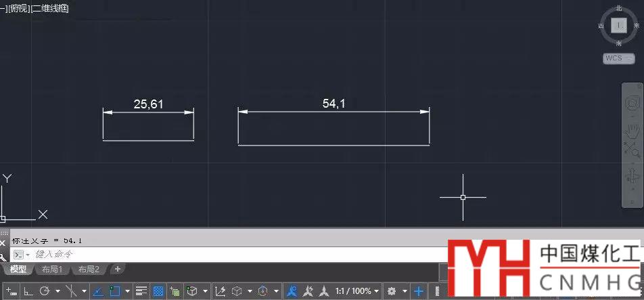Open polar tracking angle dropdown arrow
Viewport: 644px width, 300px height.
tap(58, 291)
